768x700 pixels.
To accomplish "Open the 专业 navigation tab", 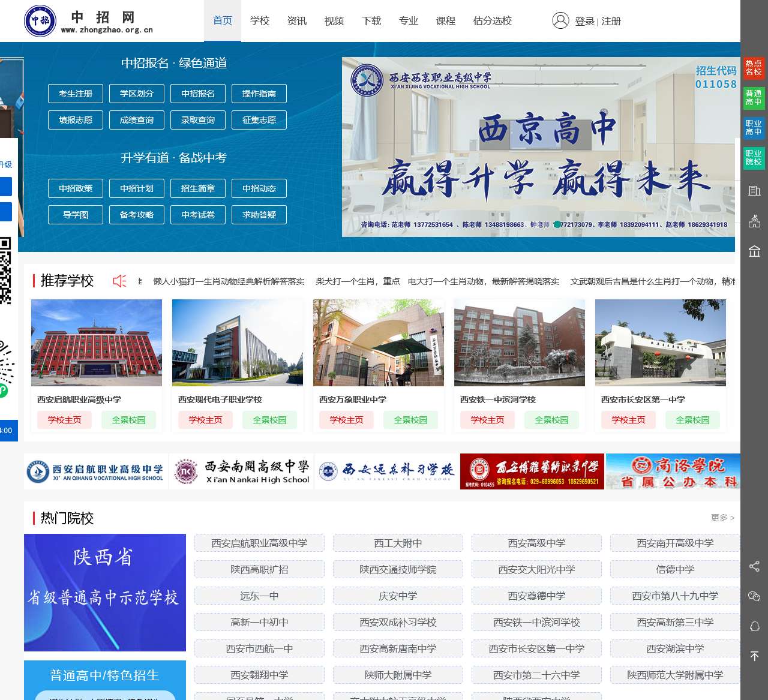I will (x=409, y=21).
